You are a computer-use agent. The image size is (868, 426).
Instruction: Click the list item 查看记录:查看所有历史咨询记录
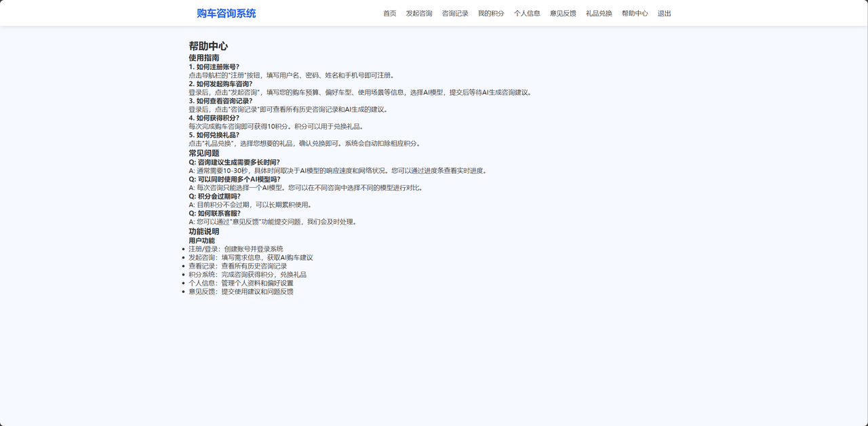pyautogui.click(x=238, y=266)
